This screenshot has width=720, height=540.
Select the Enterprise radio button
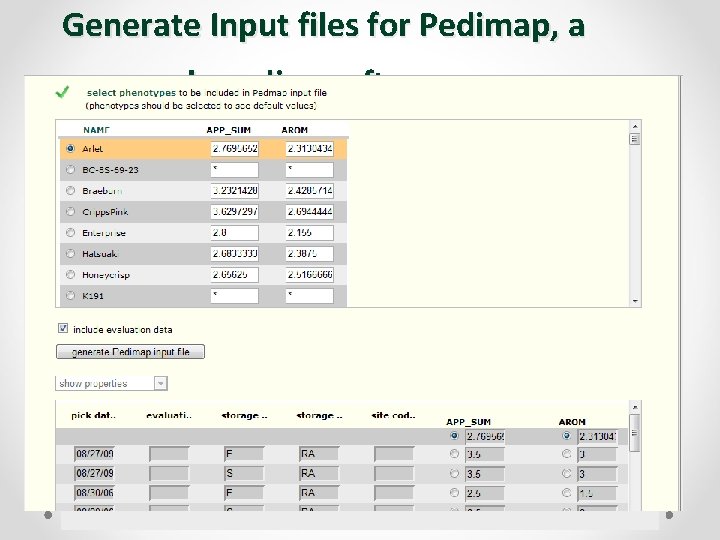[x=70, y=232]
